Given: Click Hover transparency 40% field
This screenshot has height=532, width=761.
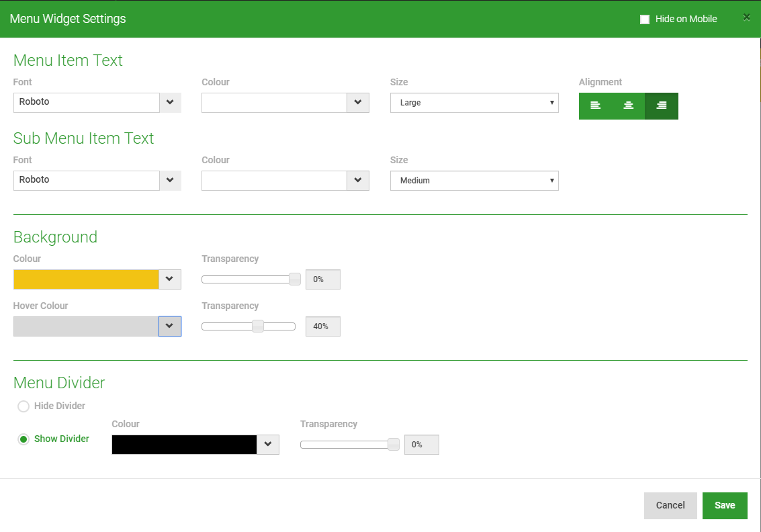Looking at the screenshot, I should click(323, 326).
